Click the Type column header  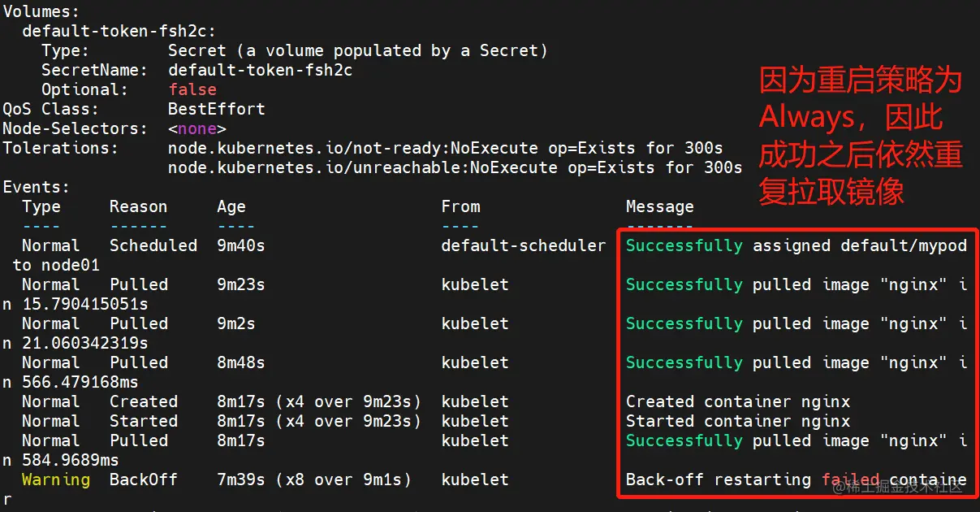pos(41,207)
